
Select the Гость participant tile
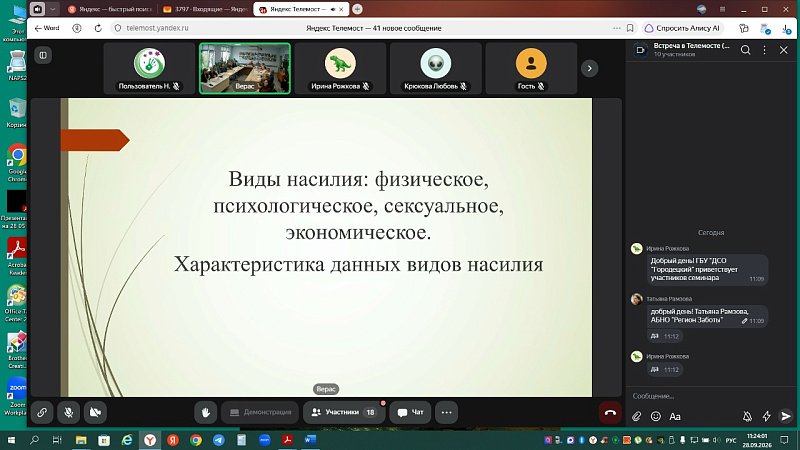531,68
